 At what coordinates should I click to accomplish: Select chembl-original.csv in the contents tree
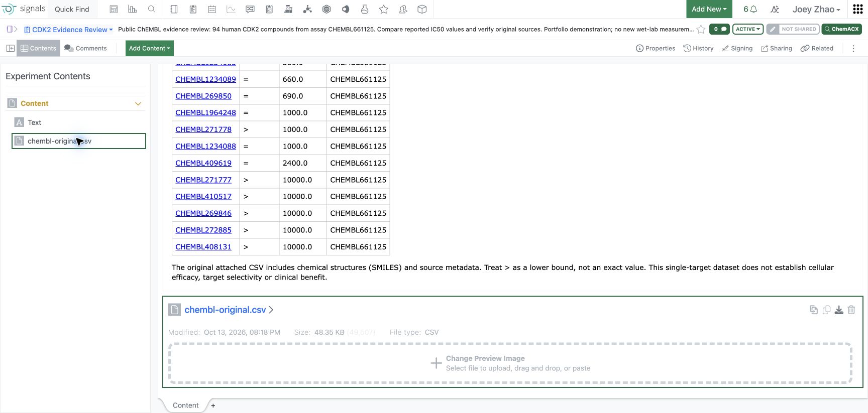click(x=79, y=141)
